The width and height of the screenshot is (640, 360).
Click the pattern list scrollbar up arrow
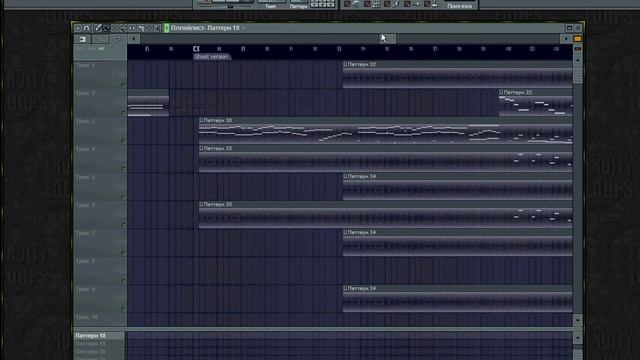[578, 338]
